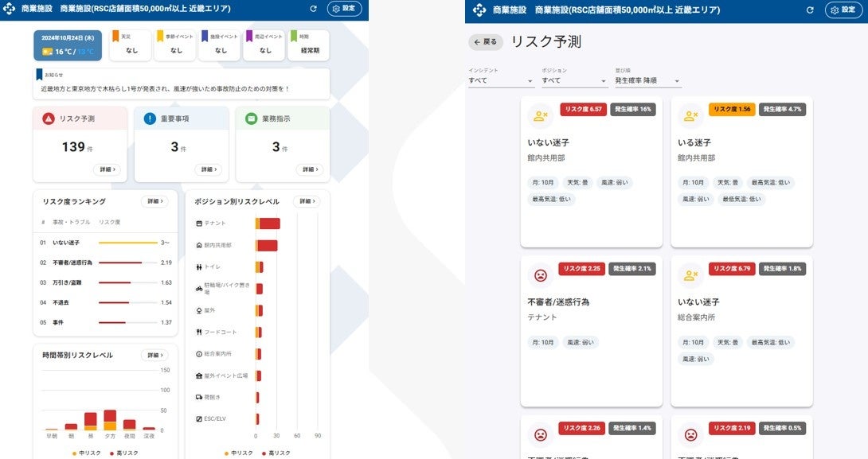Image resolution: width=868 pixels, height=459 pixels.
Task: Open 詳細 on the 重要事項 card
Action: click(x=209, y=169)
